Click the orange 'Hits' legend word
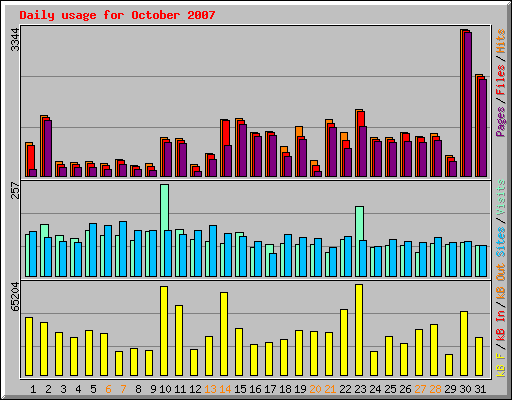 [500, 41]
